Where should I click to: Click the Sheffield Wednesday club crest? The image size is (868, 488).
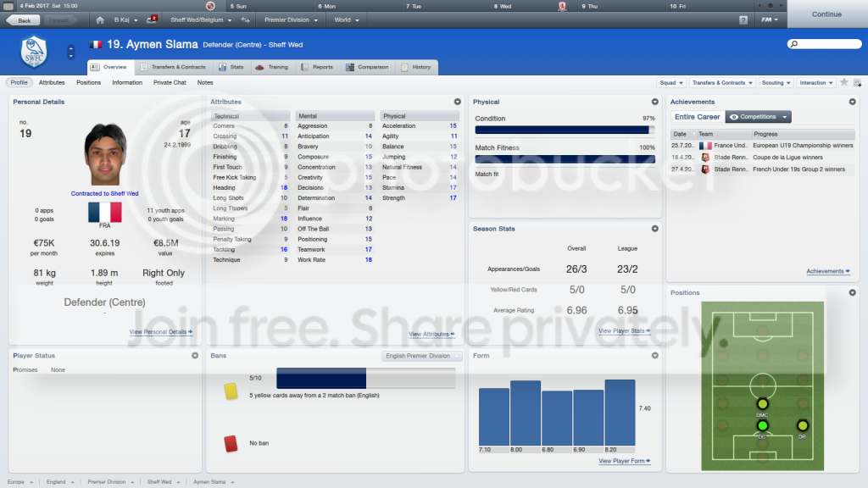point(34,52)
